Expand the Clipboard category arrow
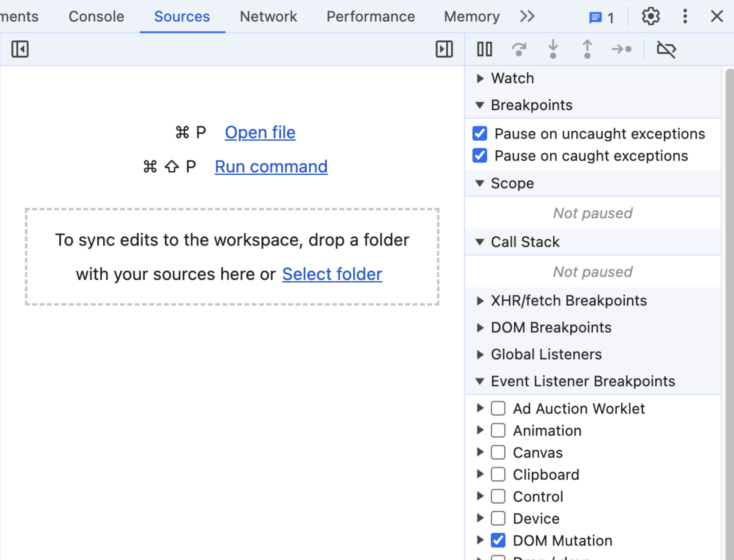 (x=480, y=474)
